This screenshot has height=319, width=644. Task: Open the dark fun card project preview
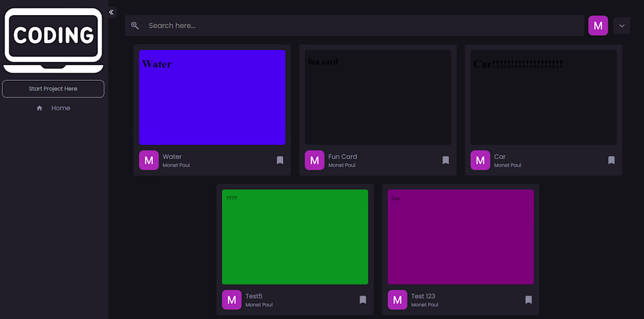pyautogui.click(x=378, y=97)
